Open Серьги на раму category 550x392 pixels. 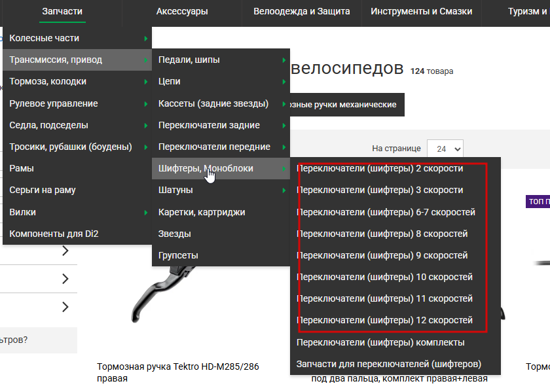(77, 190)
